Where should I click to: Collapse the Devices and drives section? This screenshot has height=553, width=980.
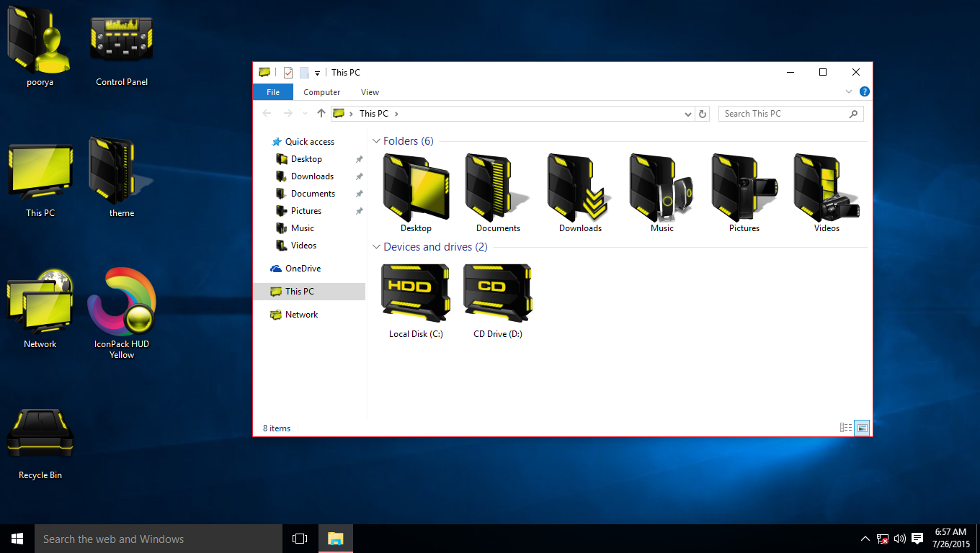(x=376, y=246)
